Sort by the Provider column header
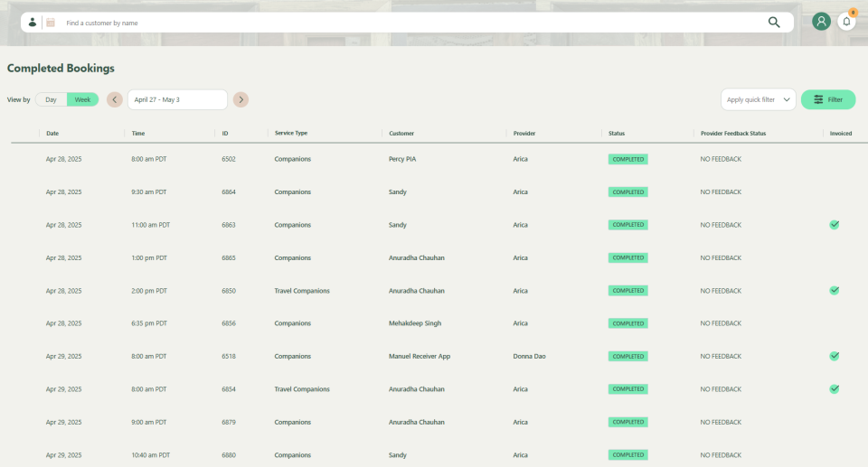Viewport: 868px width, 467px height. 524,134
